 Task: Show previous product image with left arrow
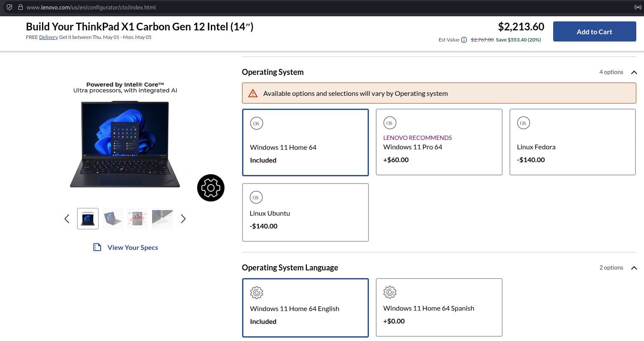tap(67, 219)
